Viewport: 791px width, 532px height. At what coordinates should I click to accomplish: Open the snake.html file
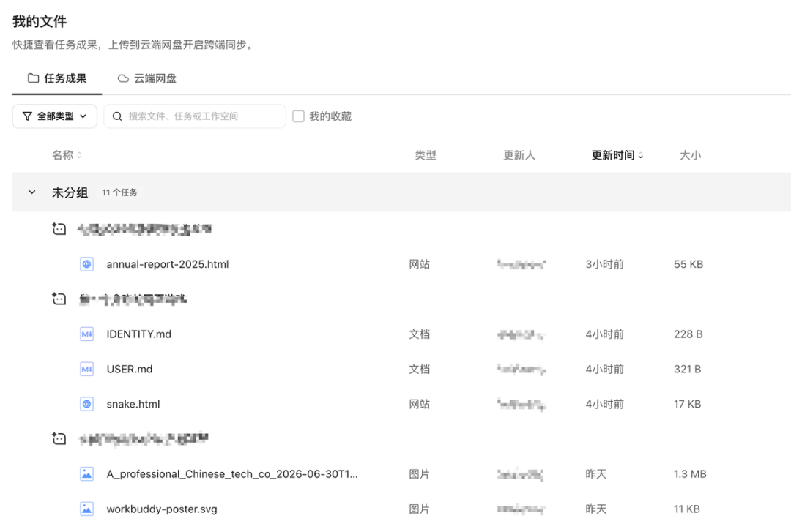133,404
